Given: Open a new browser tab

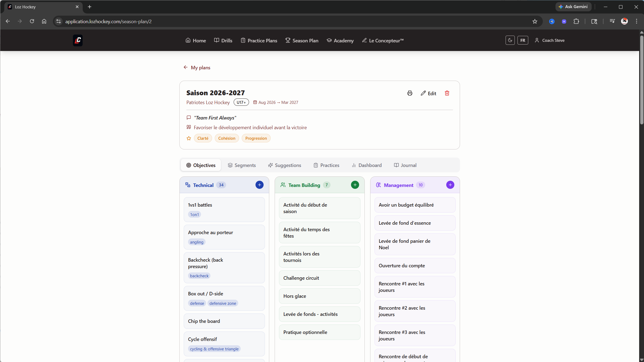Looking at the screenshot, I should coord(90,7).
